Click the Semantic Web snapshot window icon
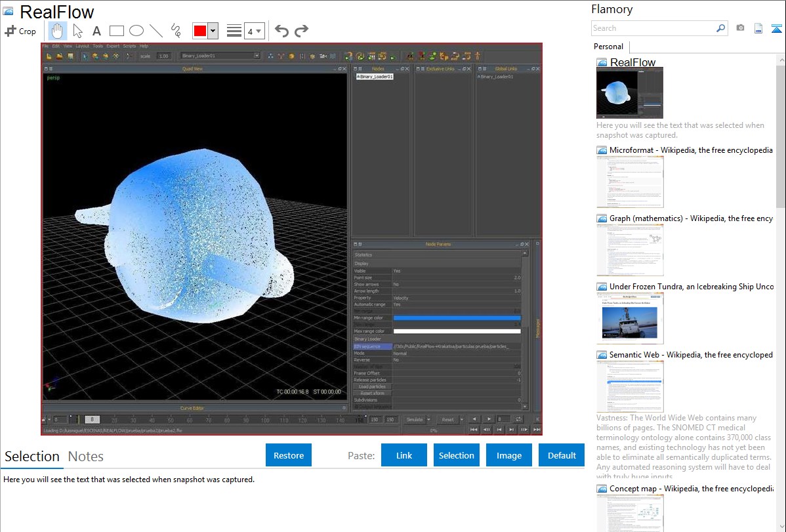786x532 pixels. click(602, 355)
